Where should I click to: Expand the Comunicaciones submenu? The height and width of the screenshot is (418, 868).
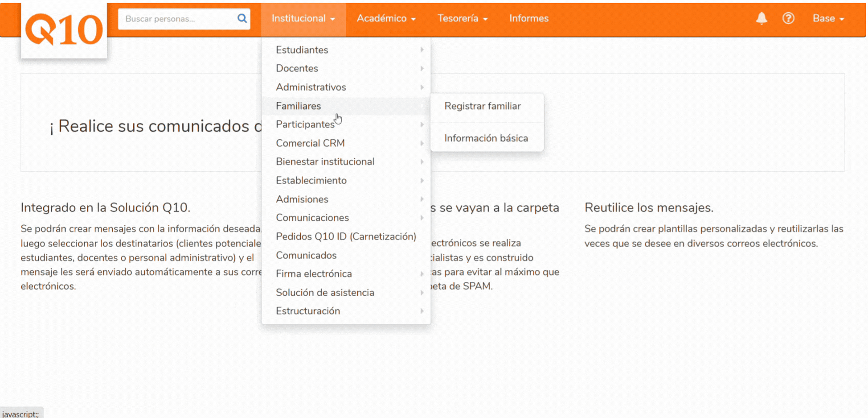pos(346,218)
